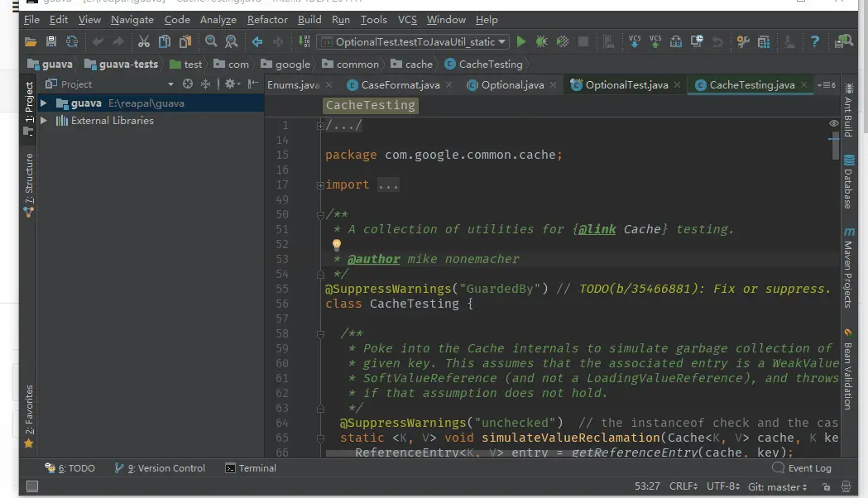This screenshot has height=498, width=868.
Task: Click the Search Everywhere icon at toolbar end
Action: (x=844, y=41)
